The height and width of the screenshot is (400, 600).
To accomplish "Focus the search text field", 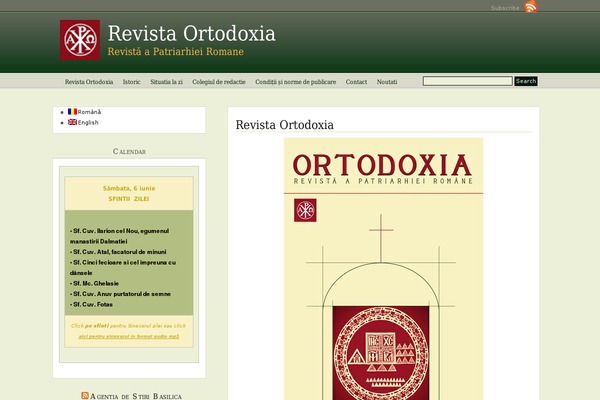I will [467, 81].
